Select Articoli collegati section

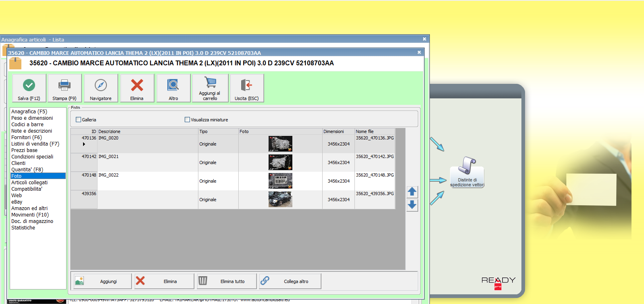[29, 183]
